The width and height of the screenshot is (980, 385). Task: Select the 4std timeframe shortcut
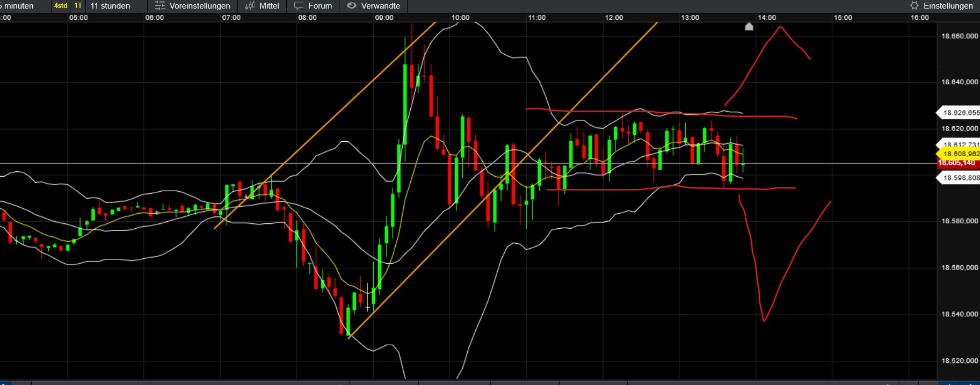pyautogui.click(x=61, y=6)
